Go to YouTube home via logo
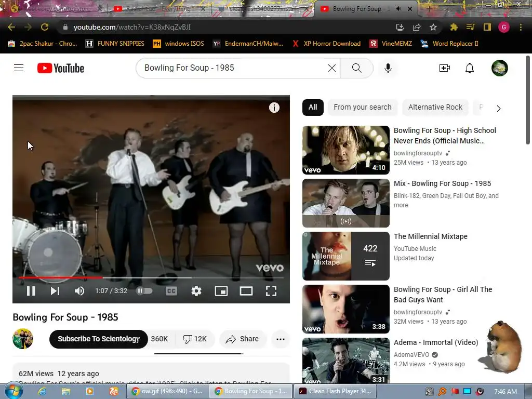The image size is (532, 399). pyautogui.click(x=61, y=68)
